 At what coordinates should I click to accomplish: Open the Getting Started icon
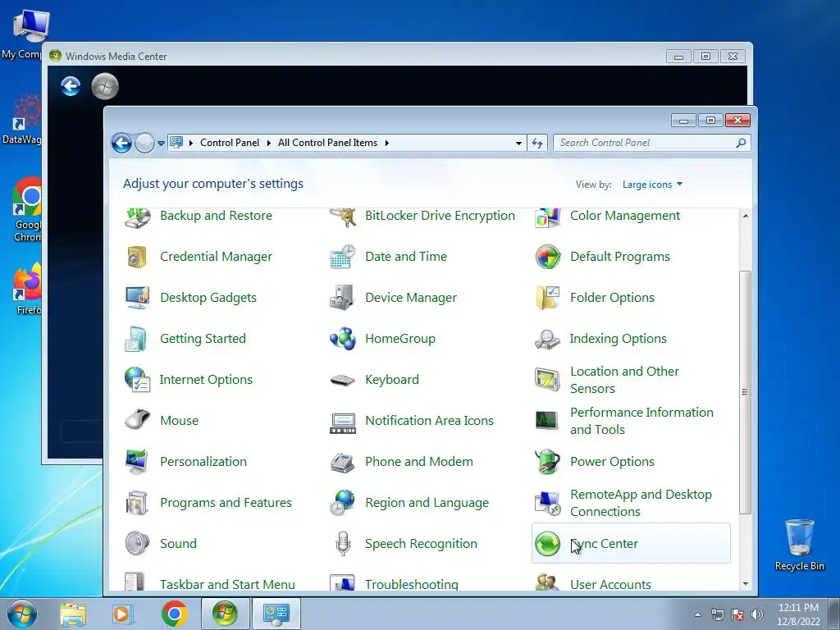click(x=136, y=339)
